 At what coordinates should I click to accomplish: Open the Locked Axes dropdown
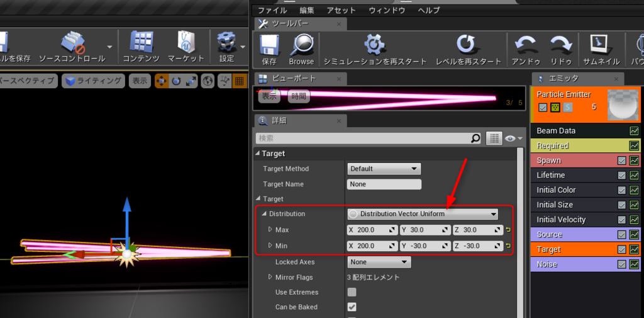click(379, 261)
